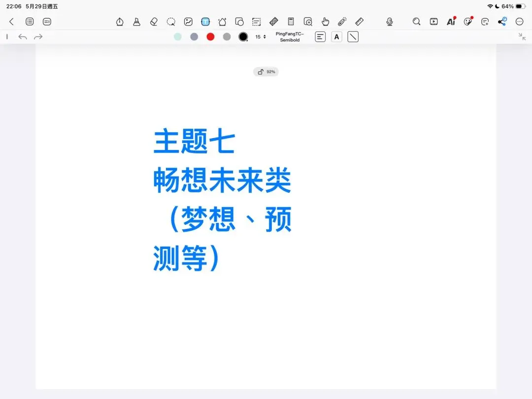The width and height of the screenshot is (532, 399).
Task: Pick the slate gray-blue color swatch
Action: 194,36
